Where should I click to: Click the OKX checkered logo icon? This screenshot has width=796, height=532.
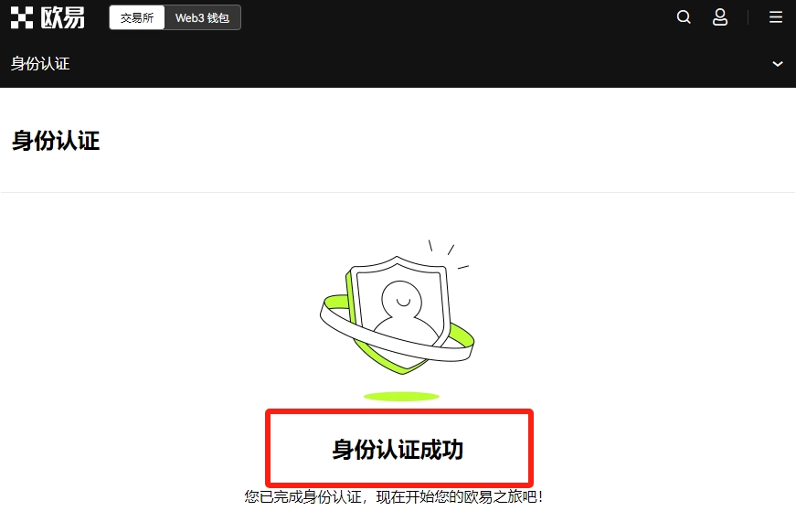[x=22, y=17]
